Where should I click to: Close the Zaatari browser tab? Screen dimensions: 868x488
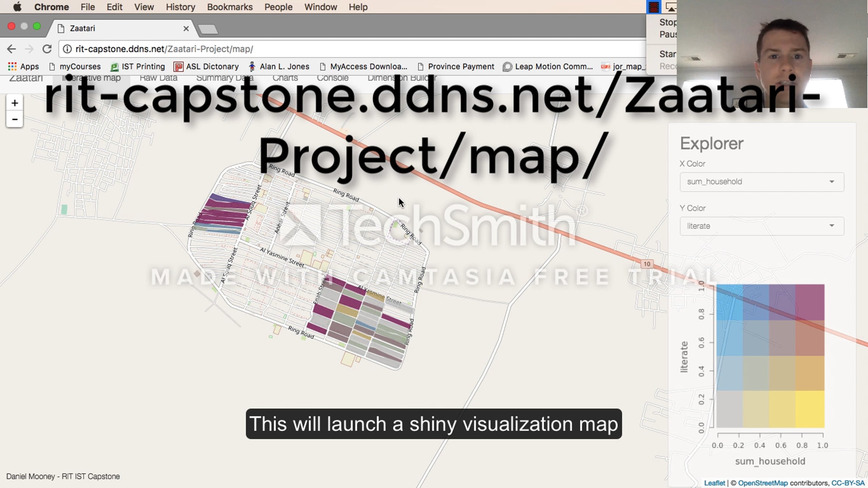pos(186,28)
